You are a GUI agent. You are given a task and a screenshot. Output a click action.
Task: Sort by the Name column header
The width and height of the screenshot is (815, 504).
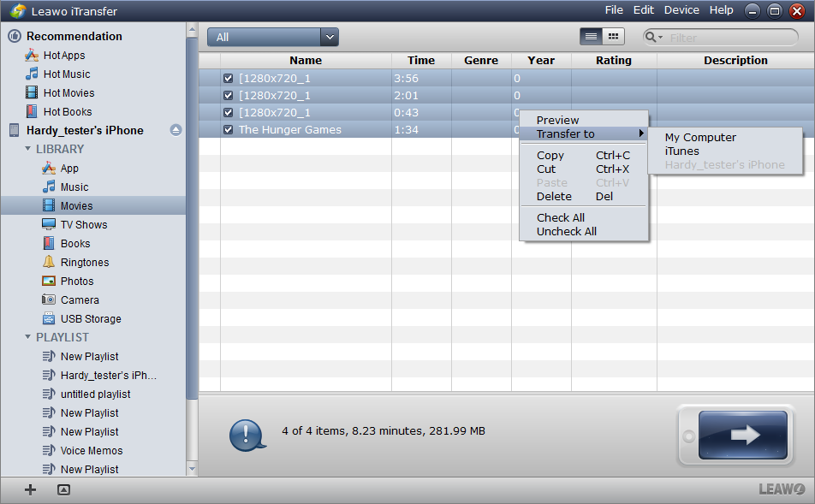click(x=306, y=60)
